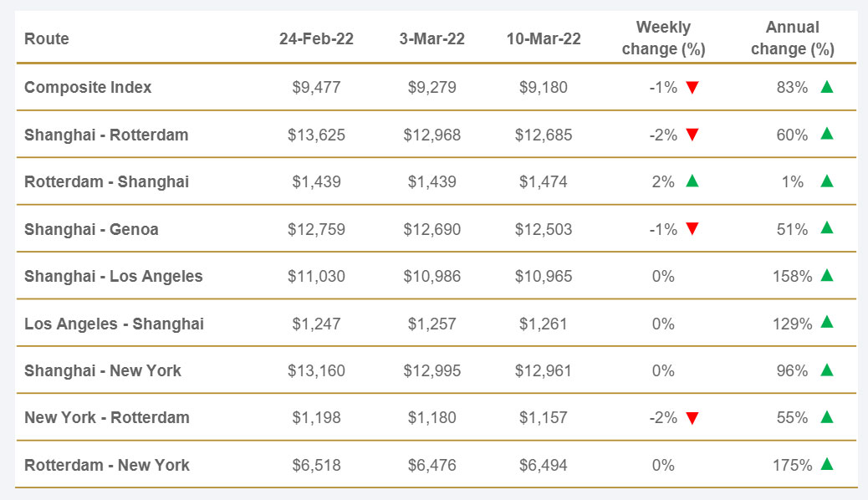Click the green annual arrow for Composite Index
This screenshot has height=500, width=868.
click(827, 87)
